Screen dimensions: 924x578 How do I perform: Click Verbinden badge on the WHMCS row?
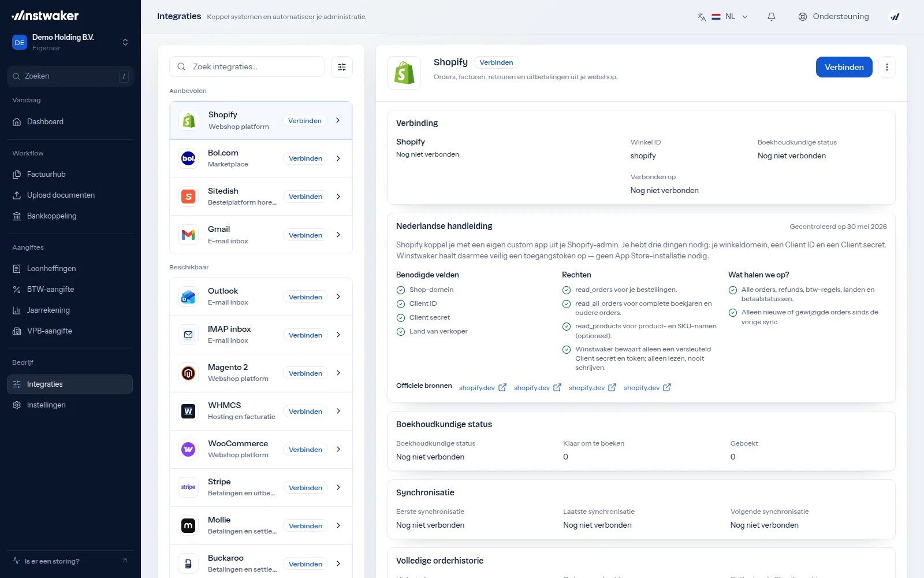coord(305,412)
